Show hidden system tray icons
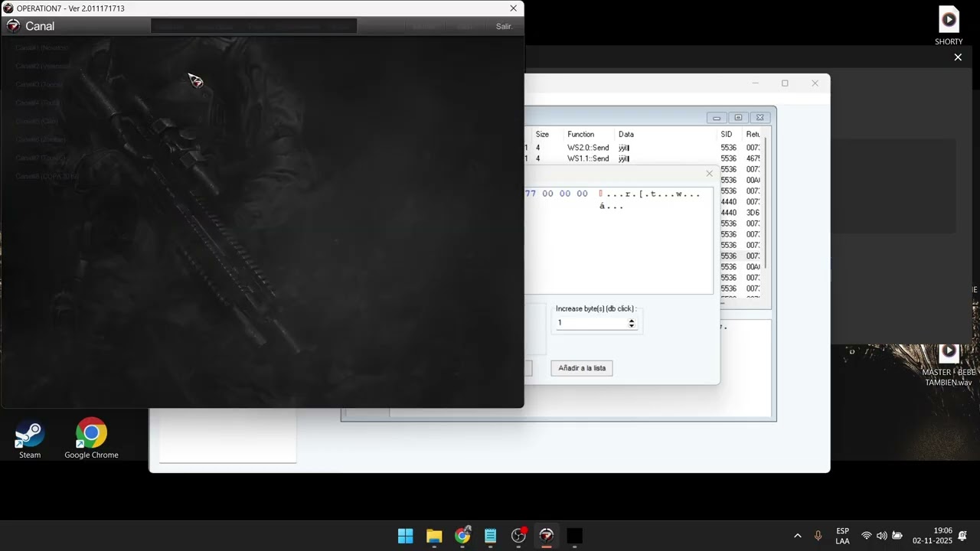This screenshot has height=551, width=980. pos(797,536)
